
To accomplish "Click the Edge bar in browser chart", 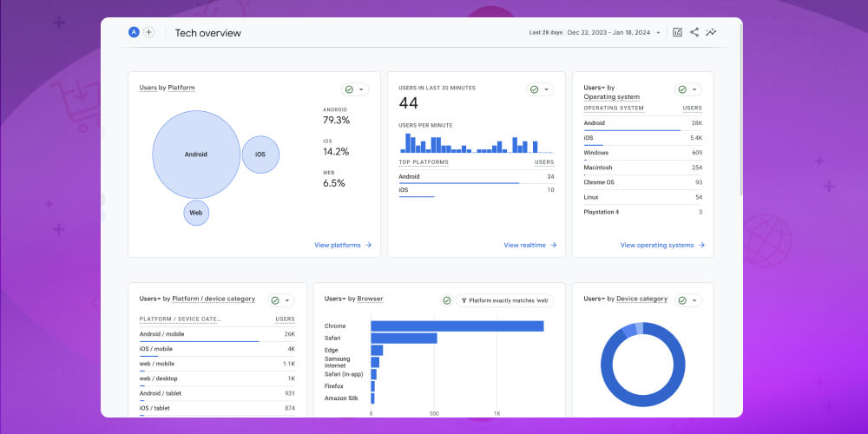I will 377,351.
